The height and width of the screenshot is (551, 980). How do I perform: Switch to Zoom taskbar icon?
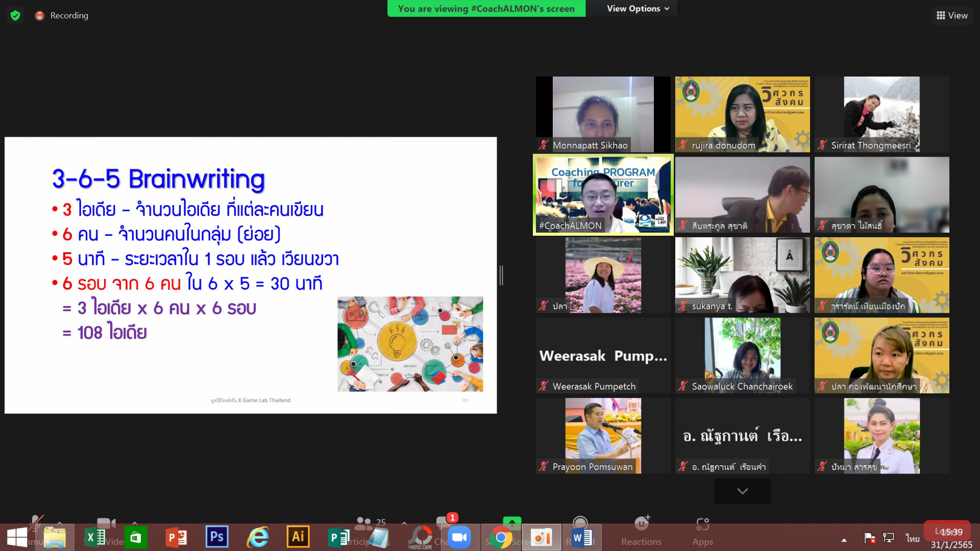459,537
